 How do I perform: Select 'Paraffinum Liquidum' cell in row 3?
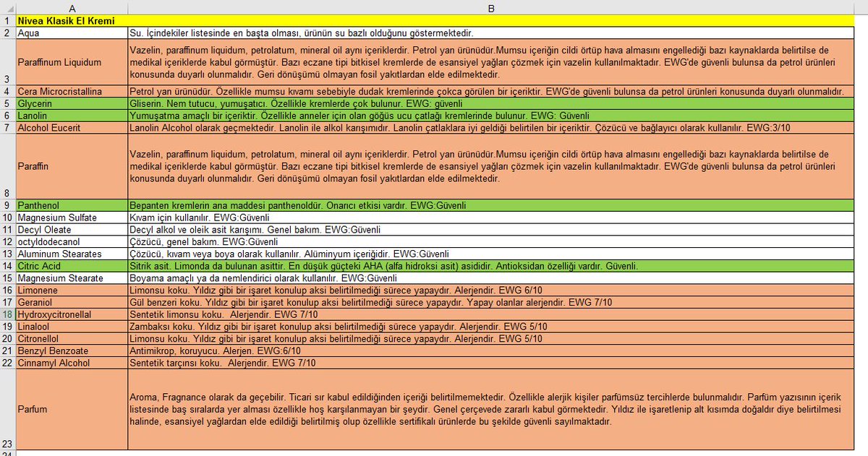click(71, 62)
